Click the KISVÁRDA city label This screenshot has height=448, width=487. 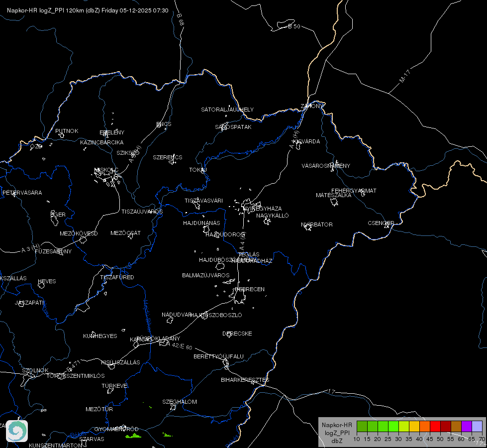click(306, 141)
